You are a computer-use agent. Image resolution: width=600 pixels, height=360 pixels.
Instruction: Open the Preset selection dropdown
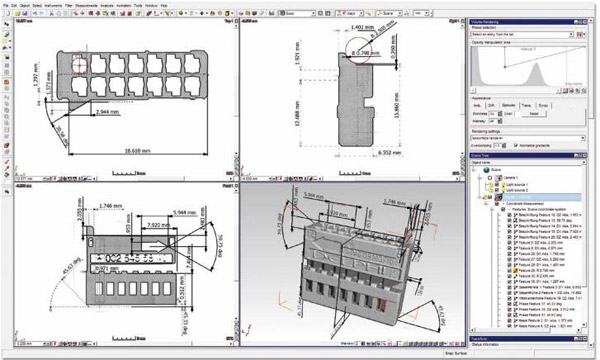point(522,34)
